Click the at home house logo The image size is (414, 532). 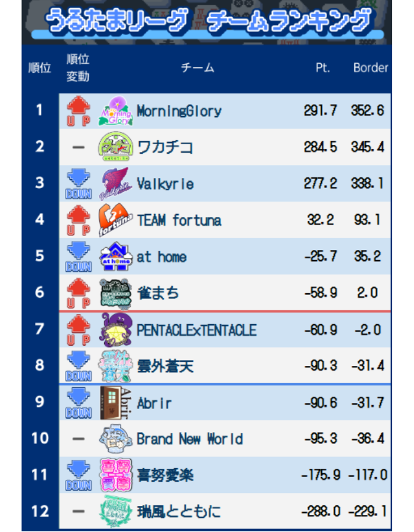click(116, 257)
